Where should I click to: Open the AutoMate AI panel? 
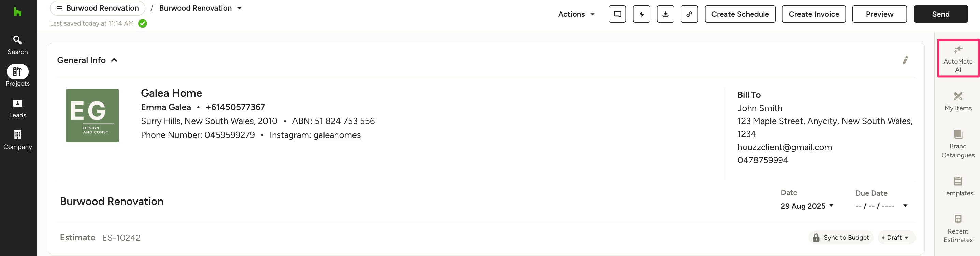click(957, 59)
